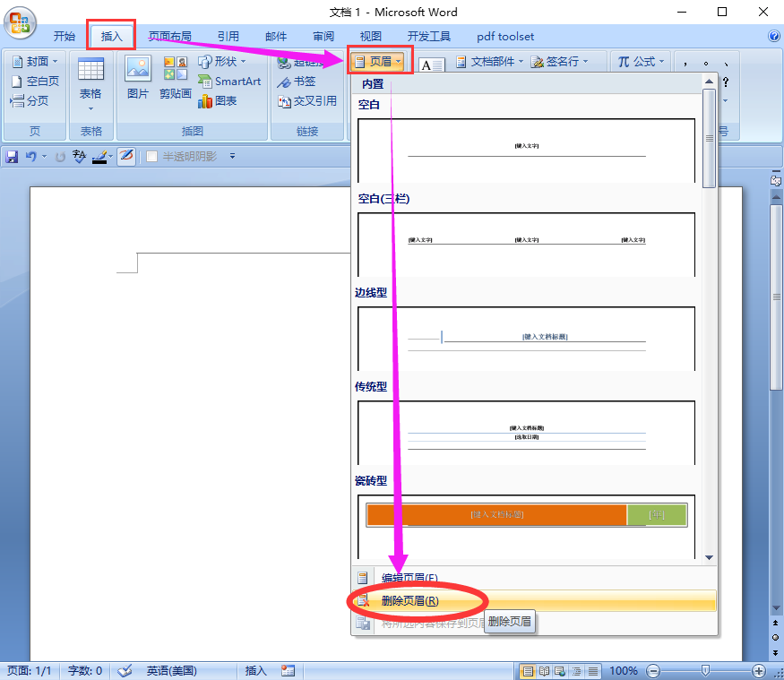The image size is (784, 680).
Task: Switch to web layout view
Action: 560,671
